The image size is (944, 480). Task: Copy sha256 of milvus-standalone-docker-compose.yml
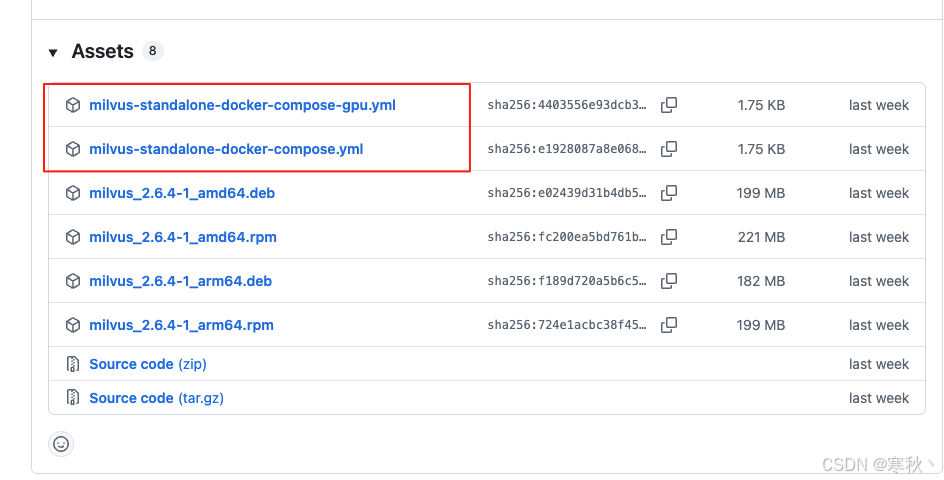[x=669, y=149]
